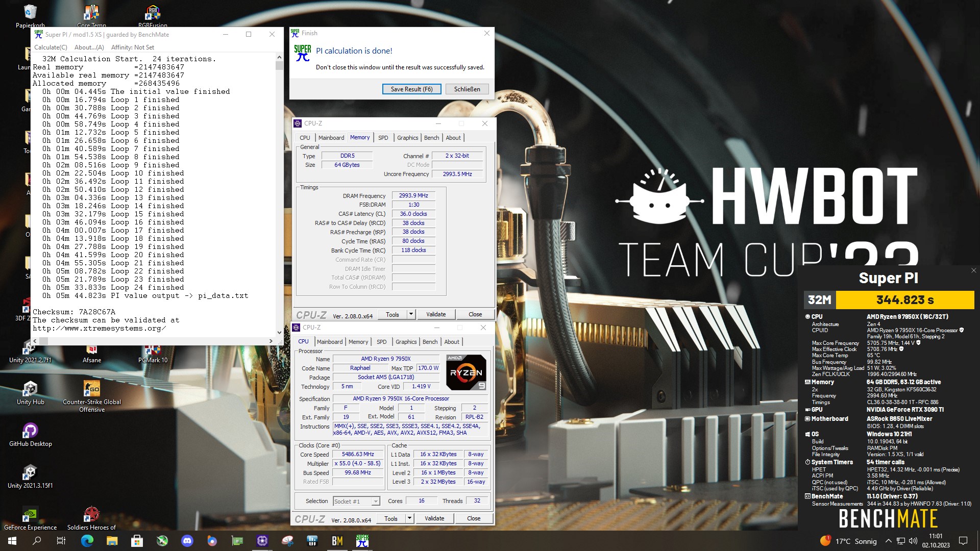Open Bench tab in lower CPU-Z window

[430, 342]
